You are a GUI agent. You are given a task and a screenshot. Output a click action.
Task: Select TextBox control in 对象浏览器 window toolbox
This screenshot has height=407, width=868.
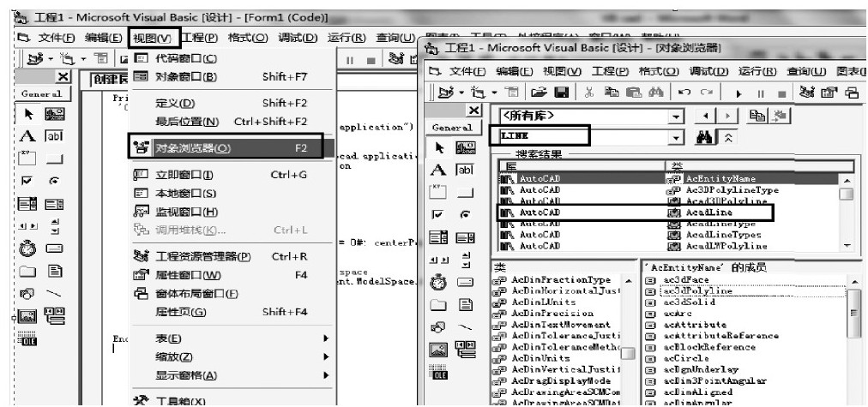(465, 171)
